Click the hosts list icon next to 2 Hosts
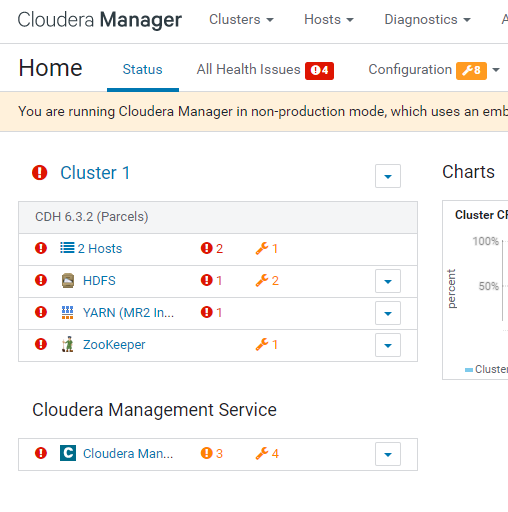Image resolution: width=508 pixels, height=512 pixels. click(x=67, y=248)
